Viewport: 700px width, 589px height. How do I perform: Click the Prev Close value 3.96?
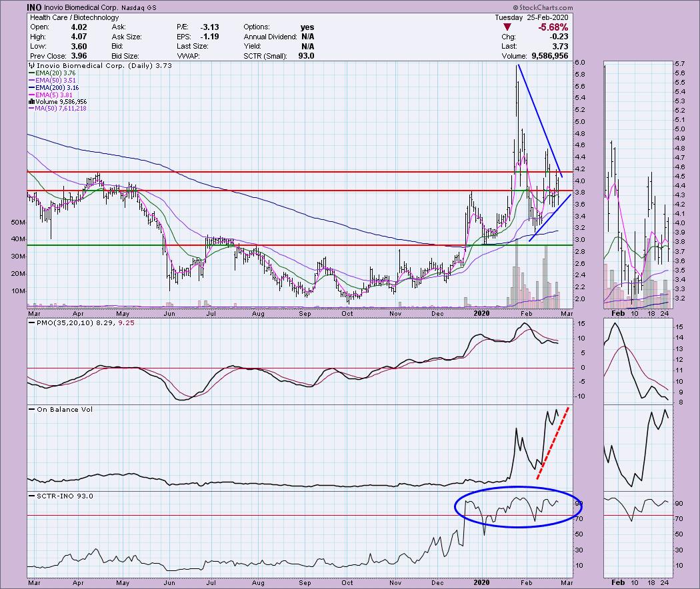tap(79, 56)
